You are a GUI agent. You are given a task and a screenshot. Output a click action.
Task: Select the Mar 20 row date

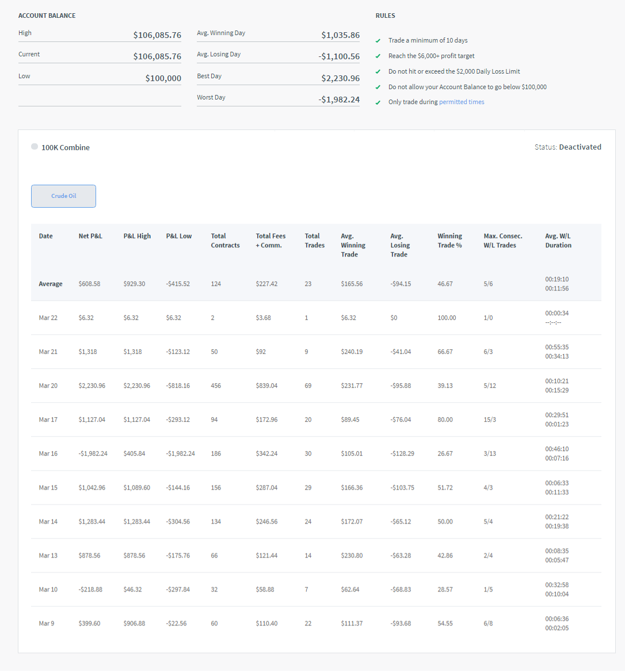tap(48, 385)
